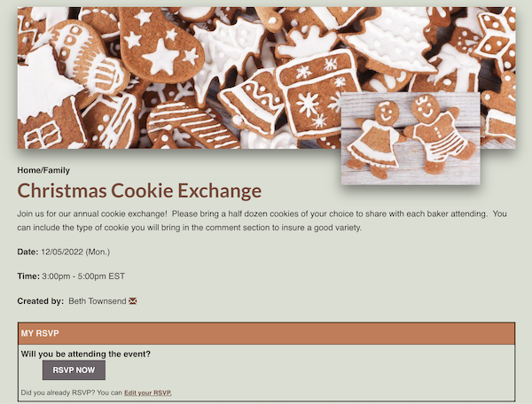Click the "Did you already RSVP?" text
Viewport: 532px width, 404px height.
tap(58, 392)
